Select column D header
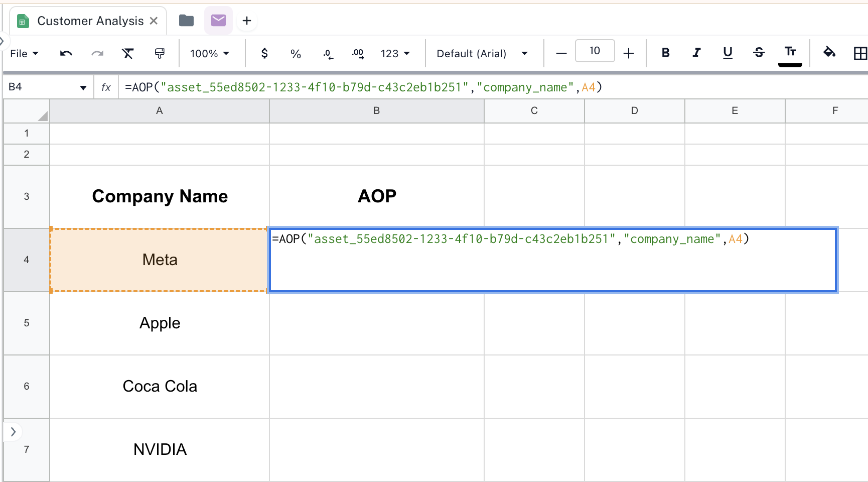This screenshot has width=868, height=482. point(635,111)
